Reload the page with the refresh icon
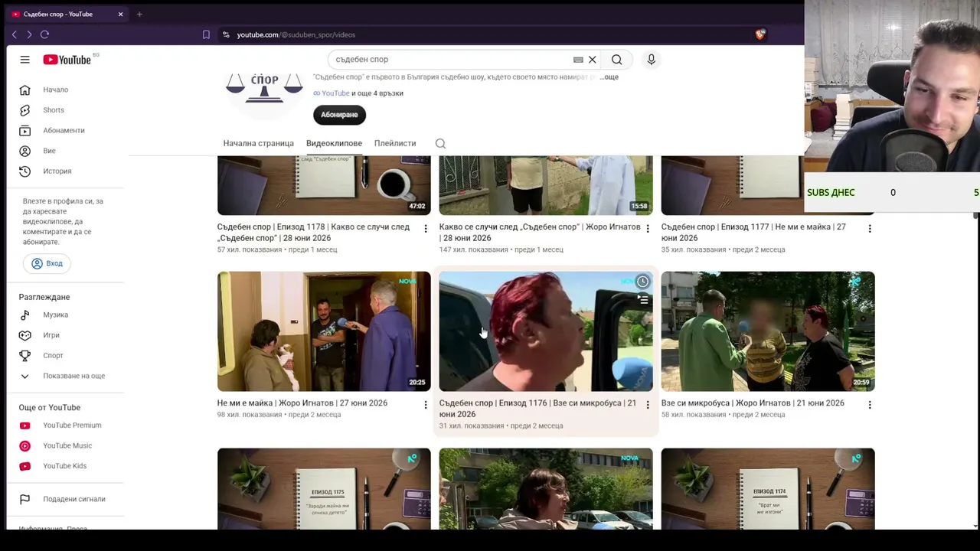Screen dimensions: 980x551 tap(44, 34)
